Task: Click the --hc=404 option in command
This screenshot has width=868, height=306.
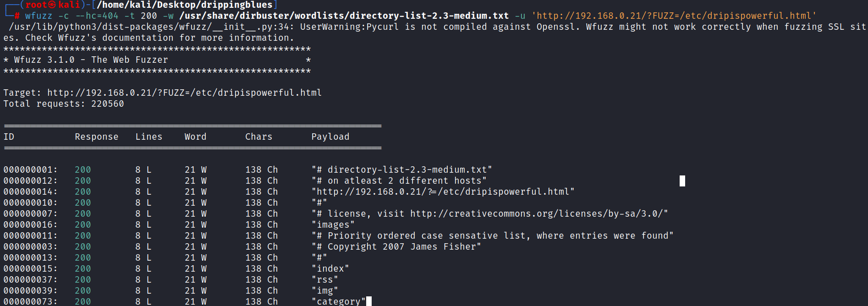Action: (x=97, y=16)
